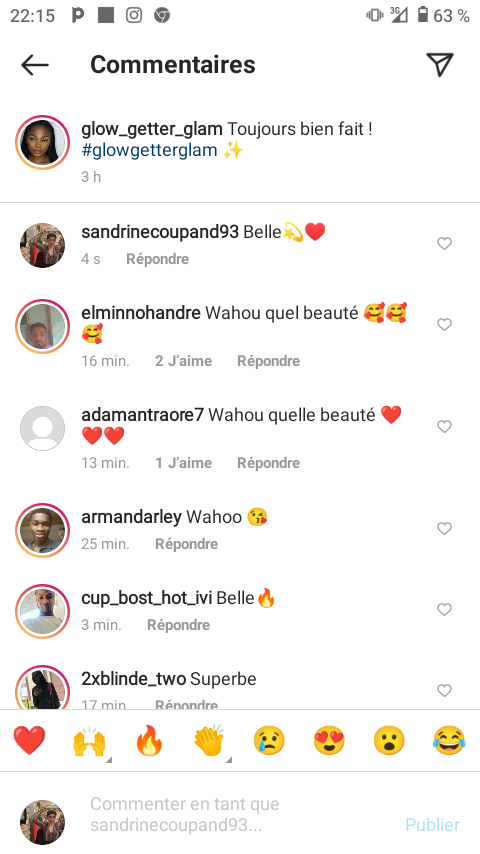Like armandarley's Wahoo comment
Screen dimensions: 480x854
tap(445, 528)
